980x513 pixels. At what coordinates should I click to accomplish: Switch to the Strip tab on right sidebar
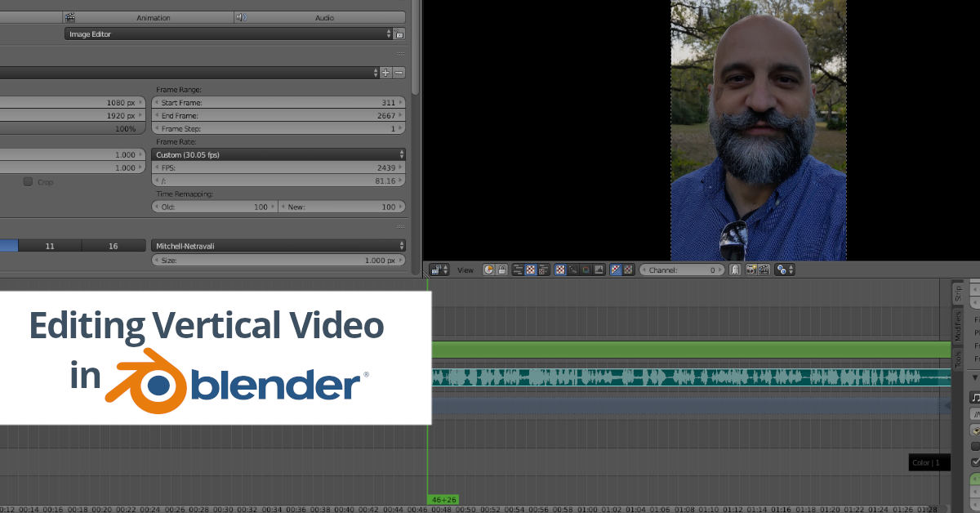point(957,294)
